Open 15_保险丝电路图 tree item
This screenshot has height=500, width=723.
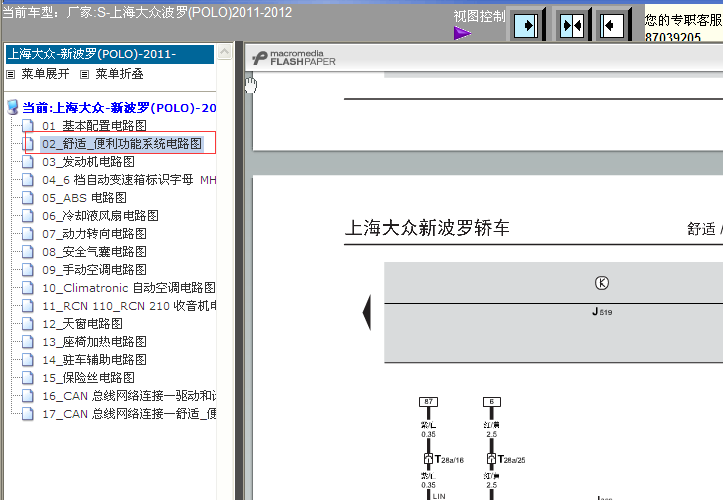(89, 377)
